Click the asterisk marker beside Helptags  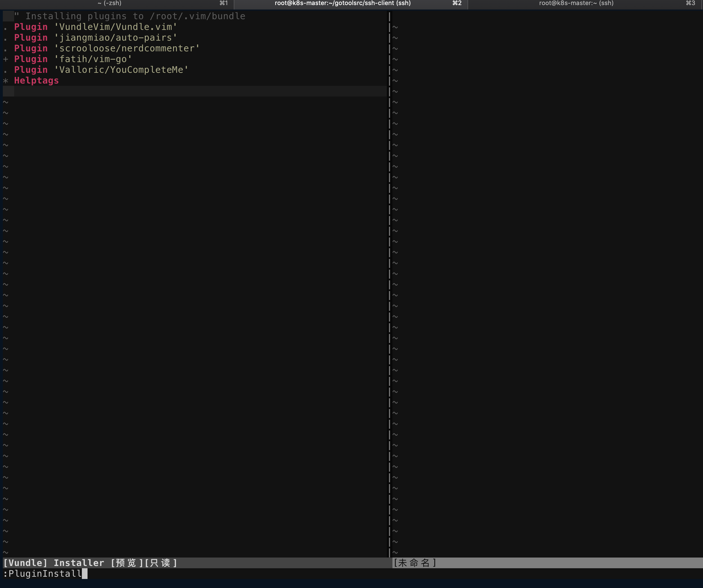(x=6, y=81)
